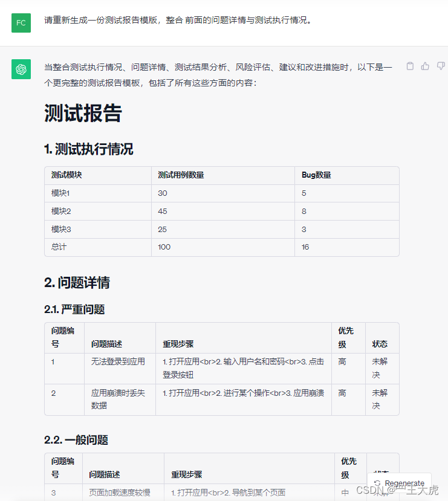Image resolution: width=448 pixels, height=501 pixels.
Task: Select the 测试报告 main heading
Action: [83, 113]
